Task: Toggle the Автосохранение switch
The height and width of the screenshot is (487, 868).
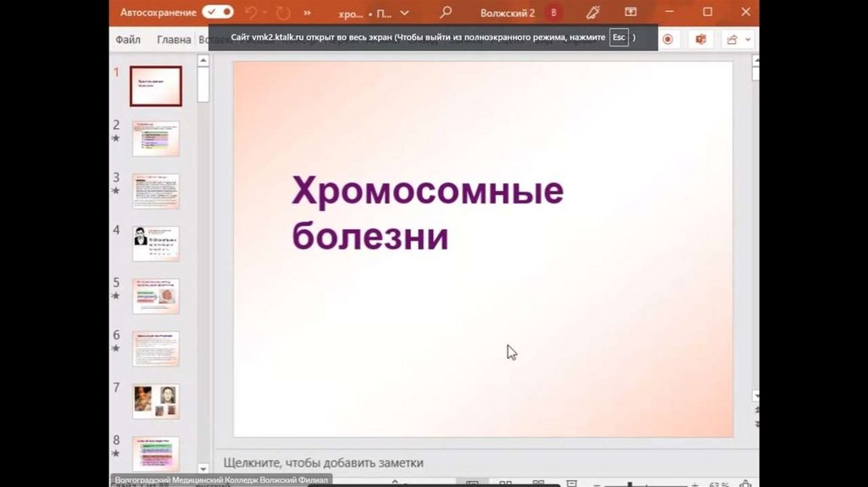Action: pos(218,13)
